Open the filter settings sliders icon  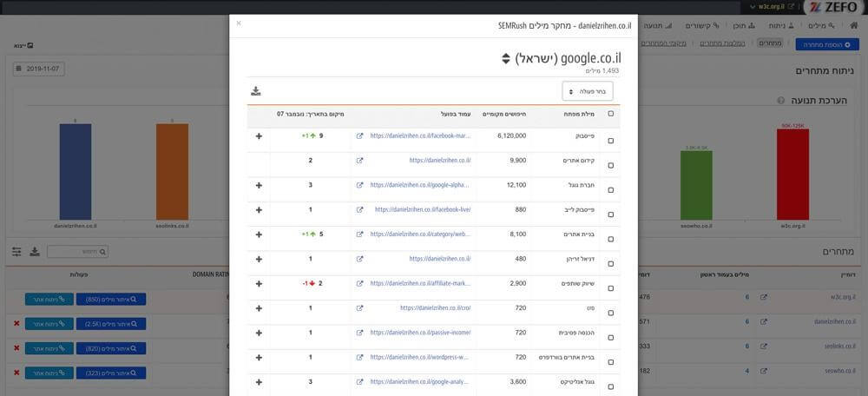[x=16, y=252]
